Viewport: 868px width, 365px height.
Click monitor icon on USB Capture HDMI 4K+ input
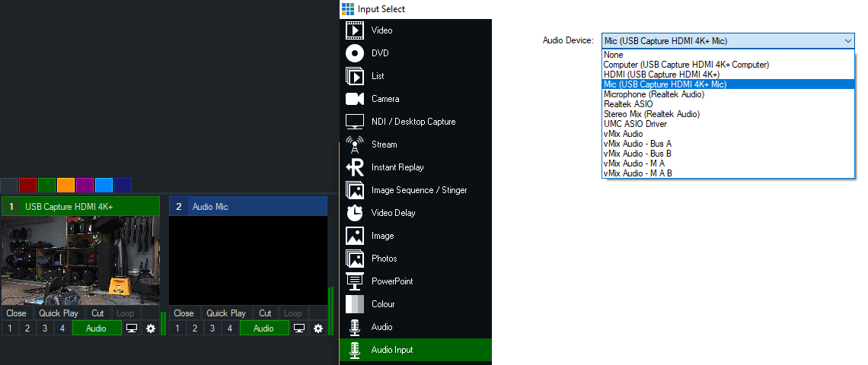pyautogui.click(x=132, y=328)
